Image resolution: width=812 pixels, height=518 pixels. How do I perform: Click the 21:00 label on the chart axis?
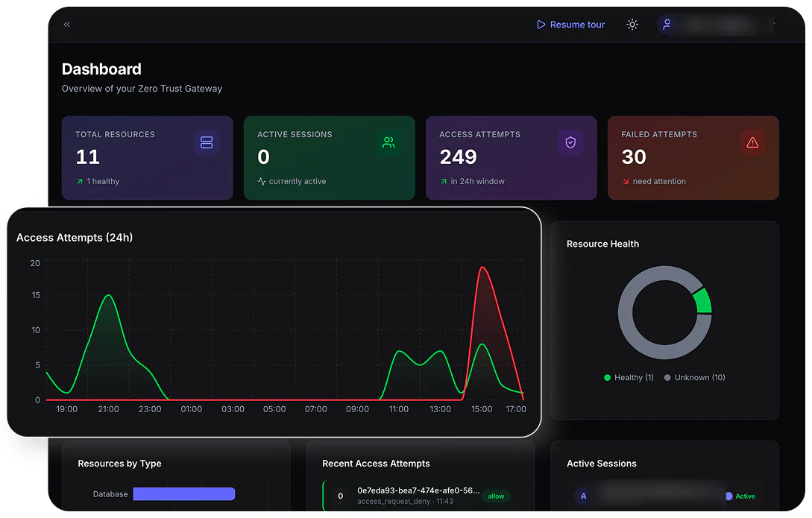tap(108, 409)
